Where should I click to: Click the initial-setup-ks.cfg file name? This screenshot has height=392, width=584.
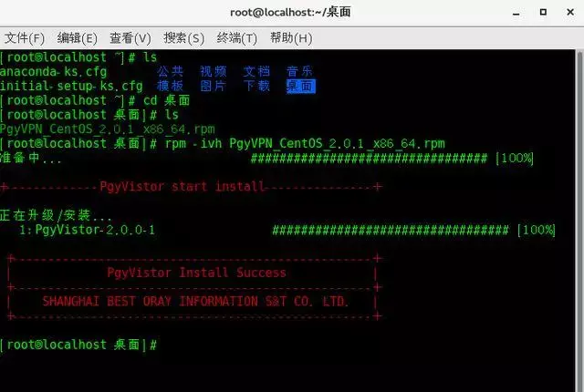pyautogui.click(x=71, y=87)
